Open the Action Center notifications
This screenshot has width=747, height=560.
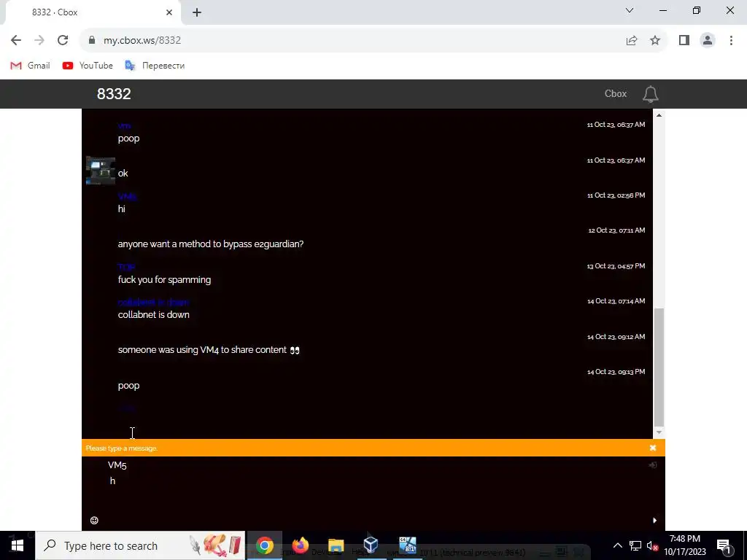pos(724,545)
